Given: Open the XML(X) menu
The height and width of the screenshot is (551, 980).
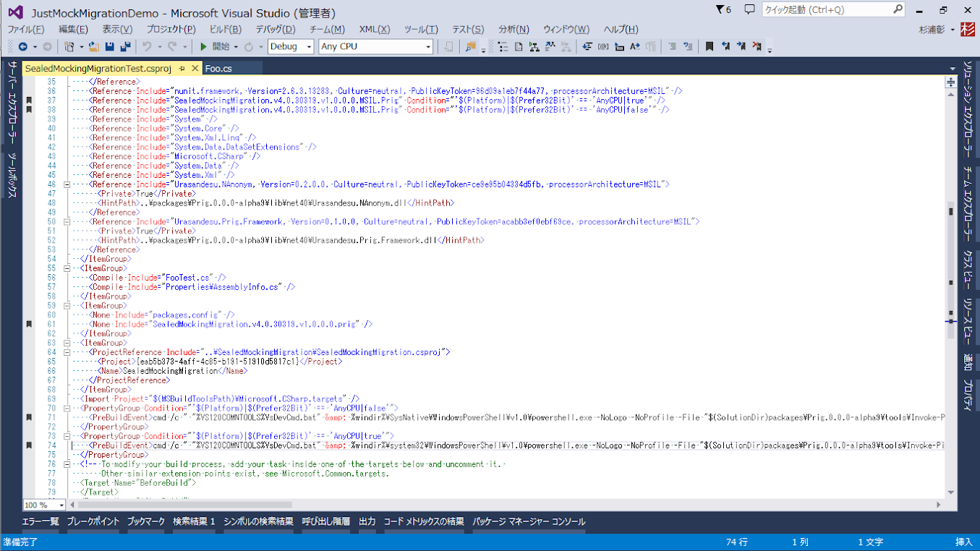Looking at the screenshot, I should pos(374,30).
